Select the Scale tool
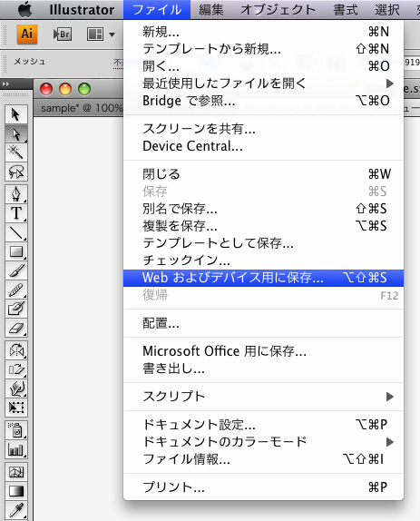This screenshot has width=420, height=521. point(16,369)
